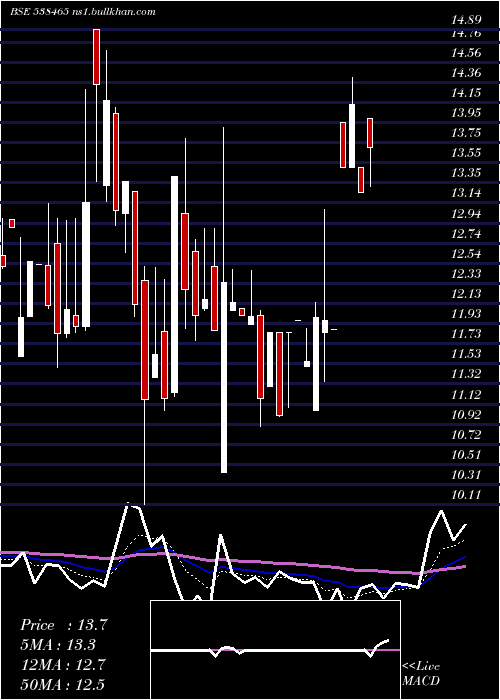The image size is (500, 700).
Task: Click the 50MA : 12.5 readout
Action: [x=63, y=685]
